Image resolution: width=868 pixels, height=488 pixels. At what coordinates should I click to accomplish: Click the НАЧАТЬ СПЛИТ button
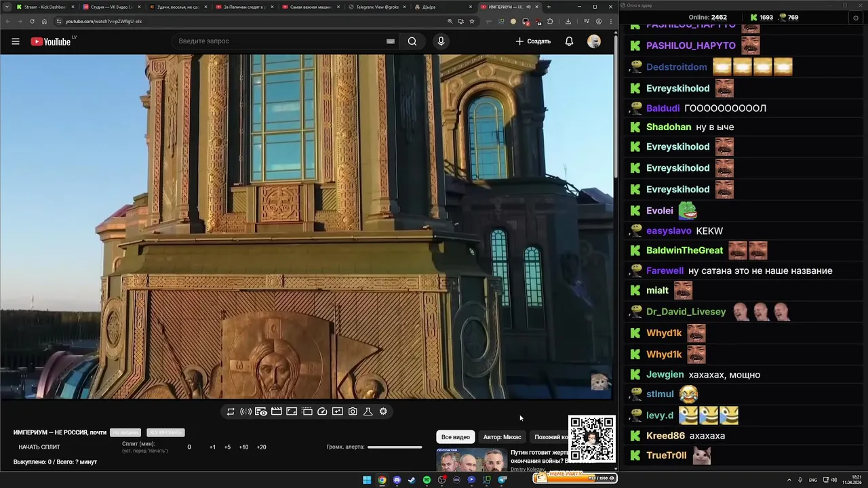tap(39, 447)
